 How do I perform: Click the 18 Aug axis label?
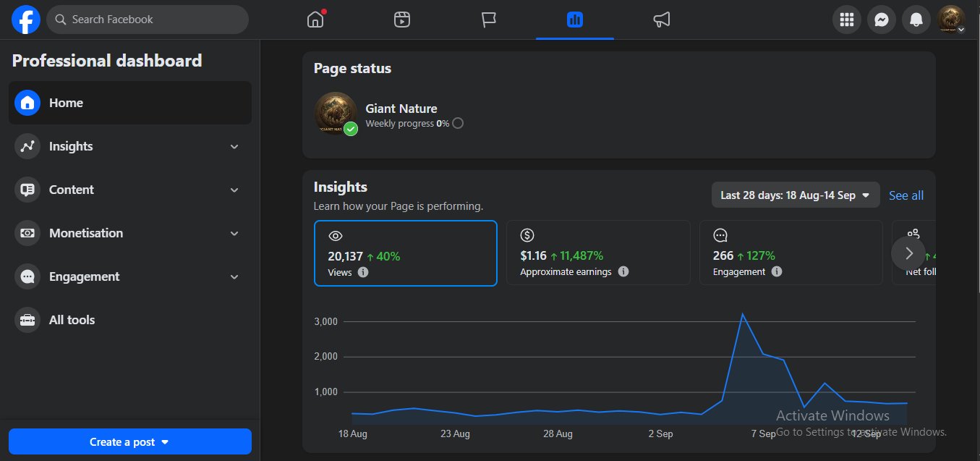pyautogui.click(x=353, y=433)
